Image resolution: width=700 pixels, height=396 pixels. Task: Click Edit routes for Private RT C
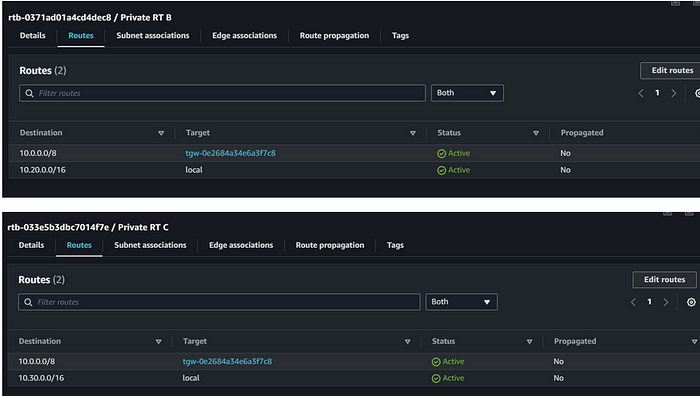pos(664,279)
